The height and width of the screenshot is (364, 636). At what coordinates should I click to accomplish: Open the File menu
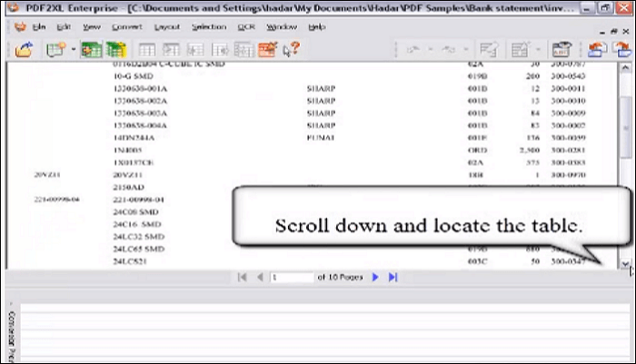(39, 27)
